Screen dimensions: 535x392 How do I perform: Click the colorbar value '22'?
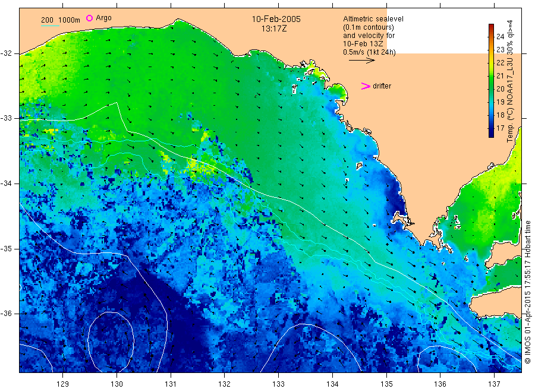(x=500, y=63)
